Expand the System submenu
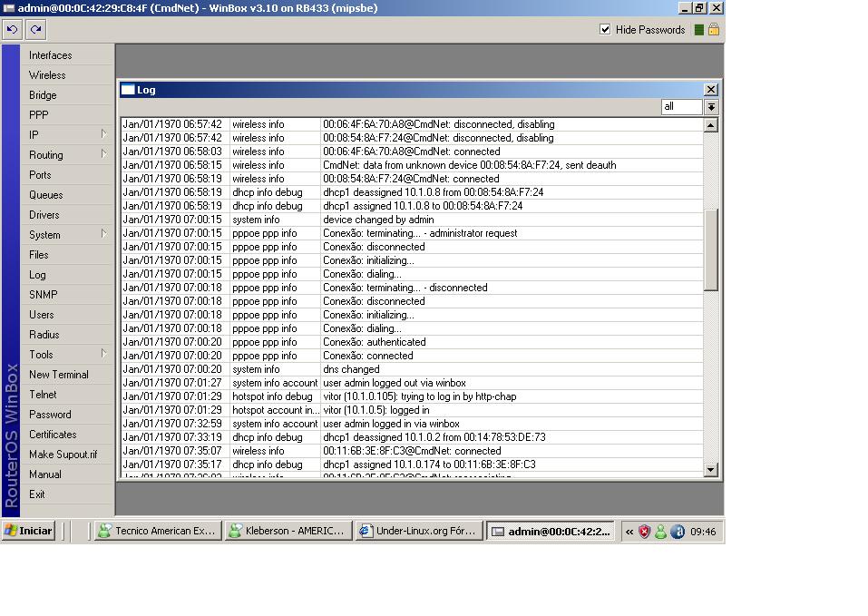The height and width of the screenshot is (616, 868). pyautogui.click(x=103, y=233)
